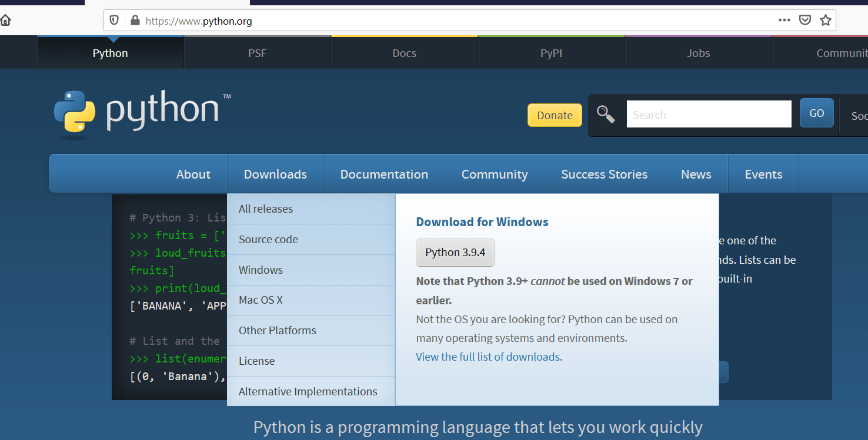This screenshot has width=868, height=440.
Task: Click the Windows 7 compatibility note text
Action: 554,291
